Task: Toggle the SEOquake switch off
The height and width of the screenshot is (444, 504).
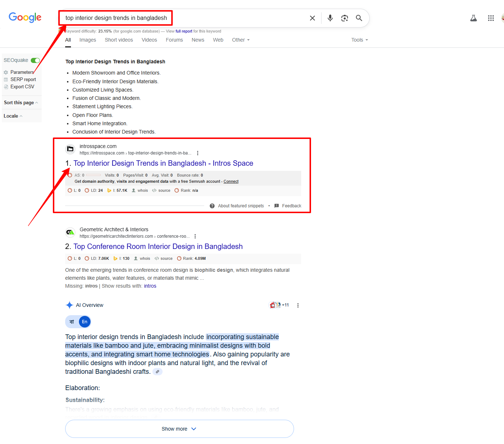Action: [35, 60]
